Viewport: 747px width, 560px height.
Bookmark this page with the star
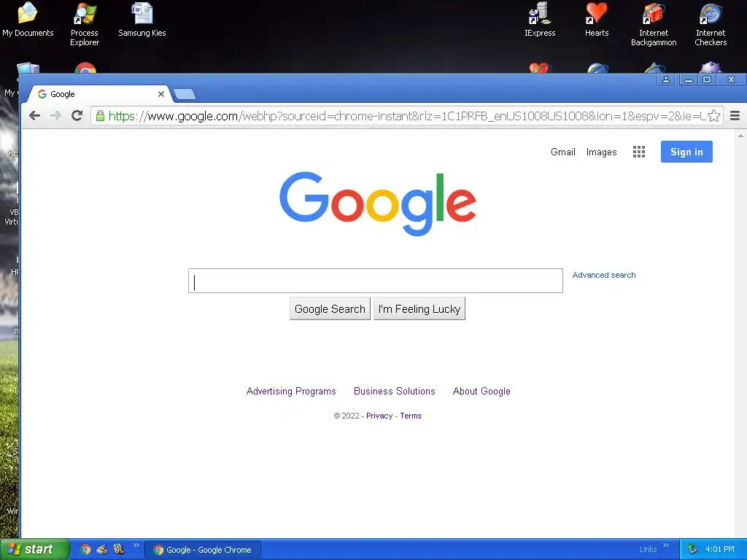713,116
